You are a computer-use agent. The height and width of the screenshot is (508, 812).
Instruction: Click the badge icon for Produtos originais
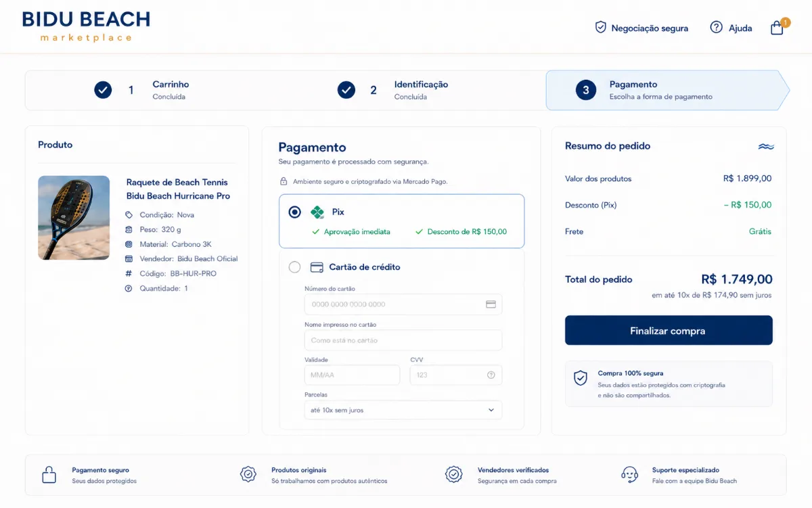pos(248,474)
